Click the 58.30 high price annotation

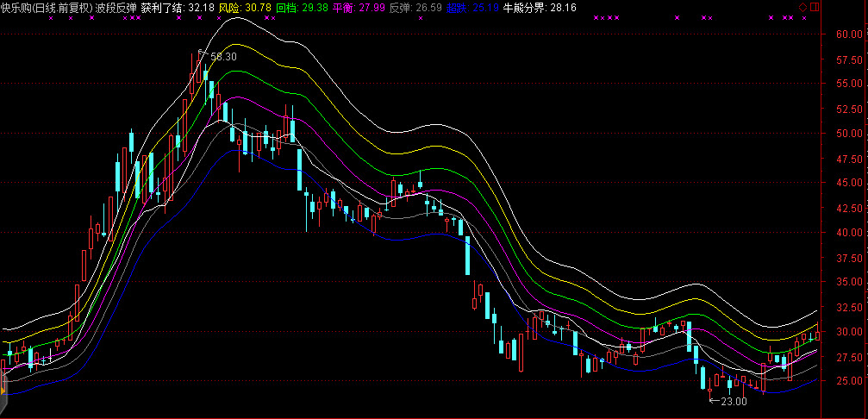tap(223, 56)
